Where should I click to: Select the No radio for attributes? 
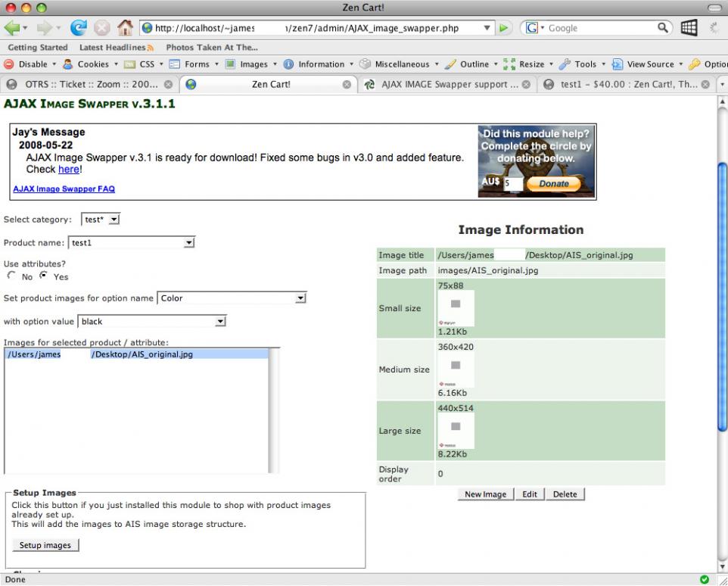click(x=11, y=276)
